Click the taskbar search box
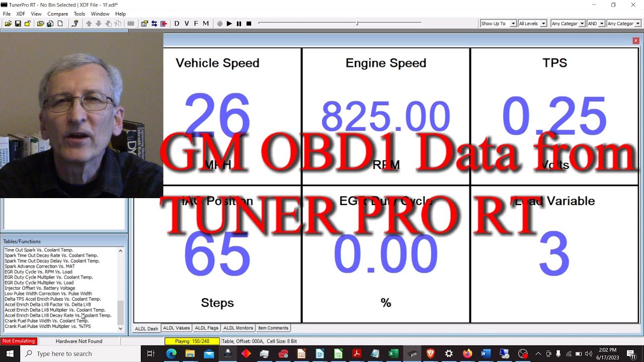 coord(80,353)
